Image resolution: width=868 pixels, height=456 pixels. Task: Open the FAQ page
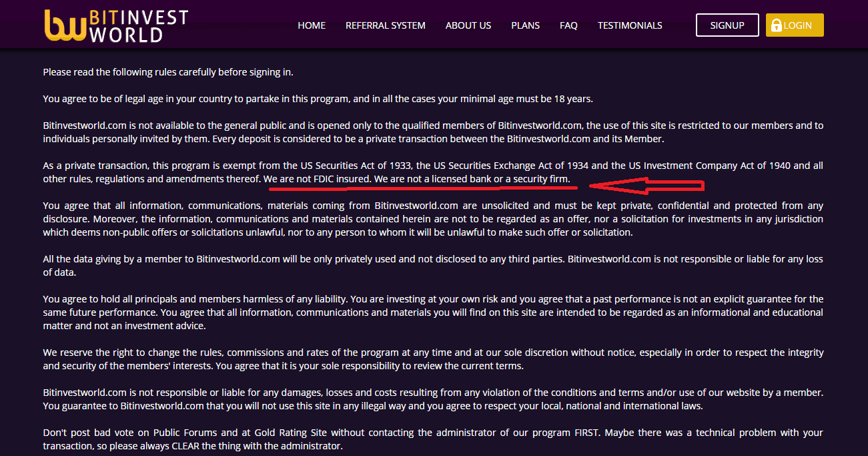(x=569, y=25)
